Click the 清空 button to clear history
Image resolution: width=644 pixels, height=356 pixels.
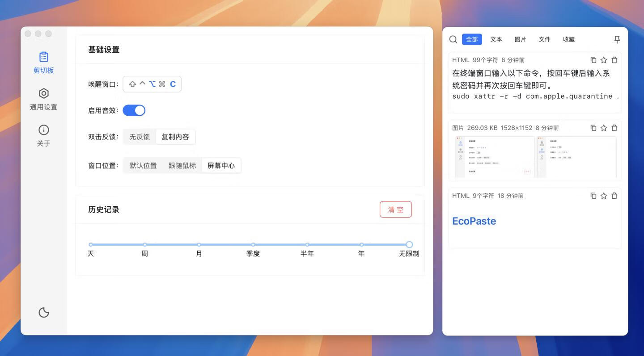[395, 209]
